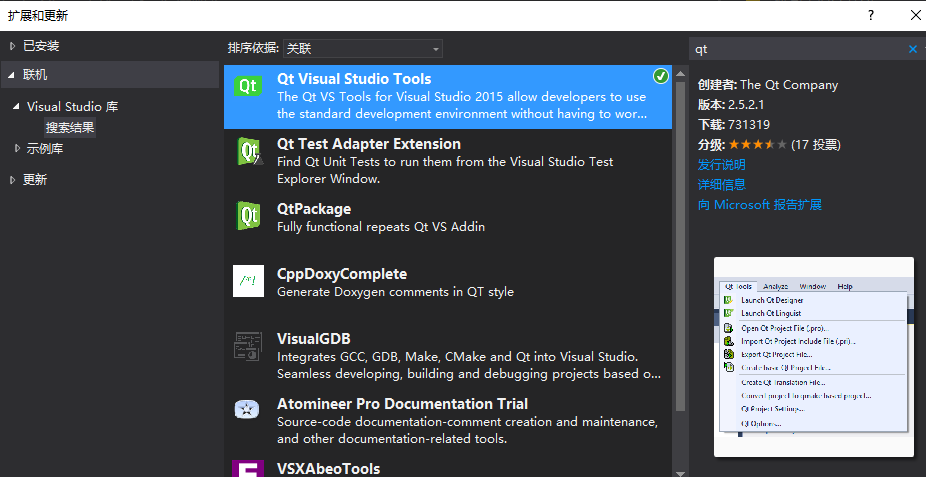The height and width of the screenshot is (477, 926).
Task: Click the Qt Visual Studio Tools icon
Action: [x=248, y=87]
